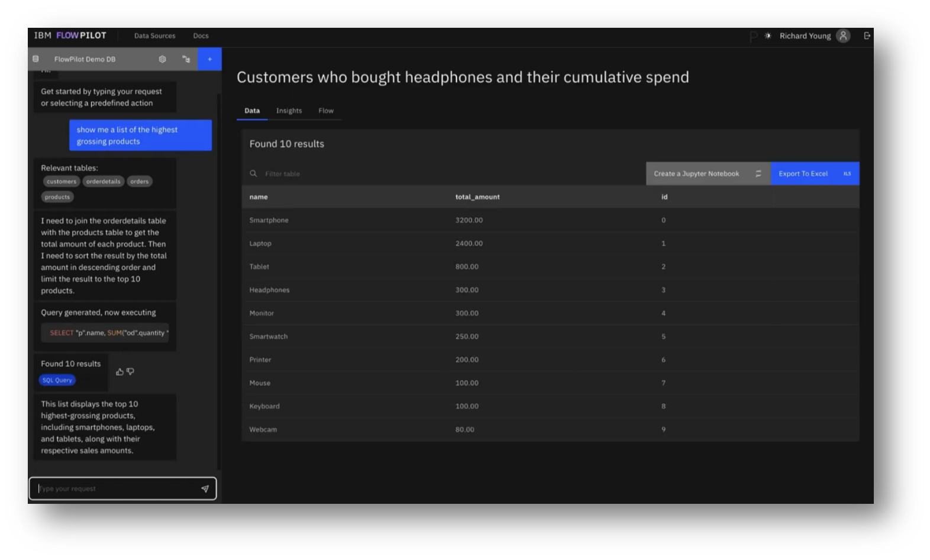930x560 pixels.
Task: Toggle the light/dark theme sun icon
Action: coord(768,36)
